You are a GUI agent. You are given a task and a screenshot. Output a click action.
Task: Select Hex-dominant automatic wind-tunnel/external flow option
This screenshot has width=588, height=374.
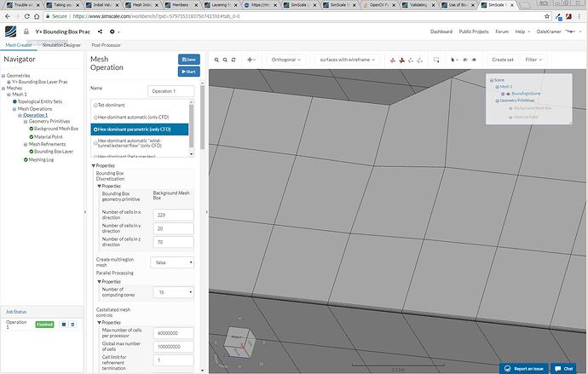pos(95,143)
